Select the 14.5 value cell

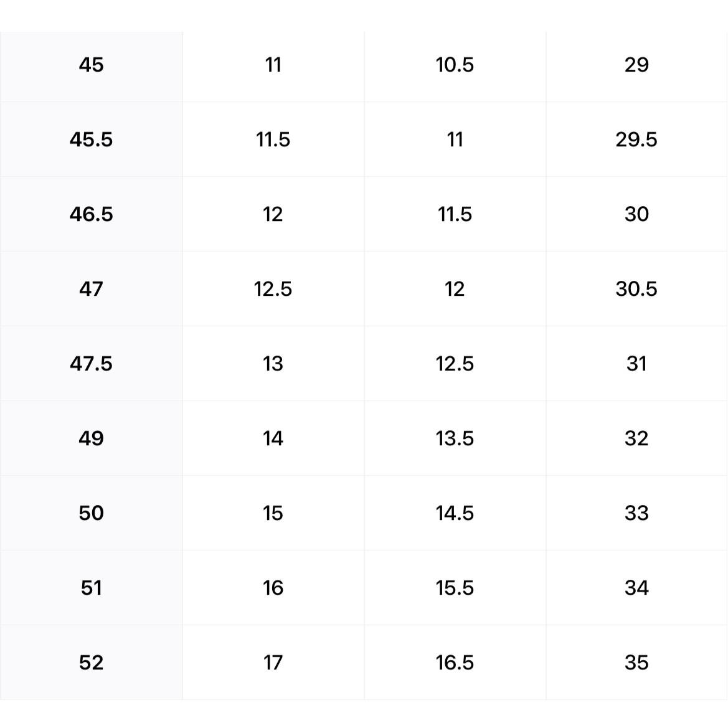455,513
